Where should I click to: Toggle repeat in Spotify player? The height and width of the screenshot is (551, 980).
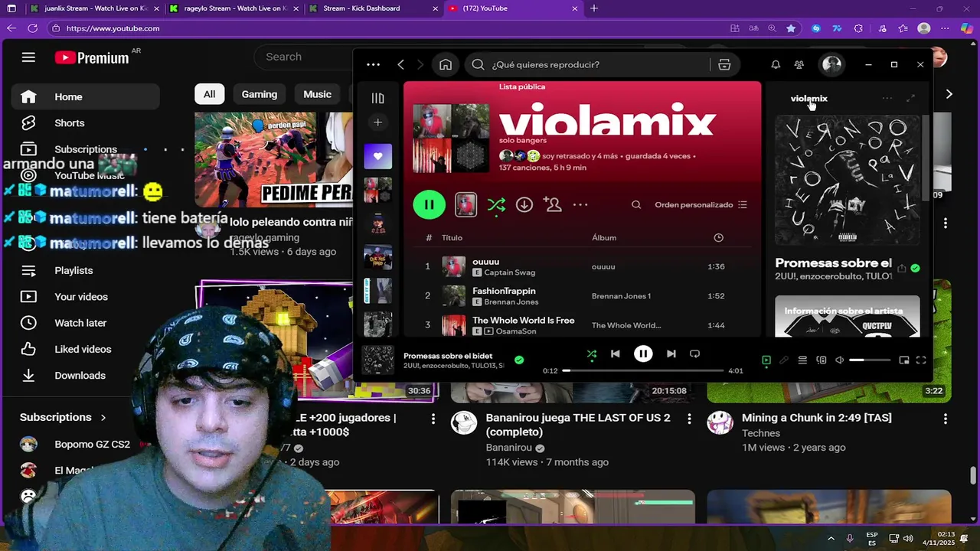[x=694, y=354]
